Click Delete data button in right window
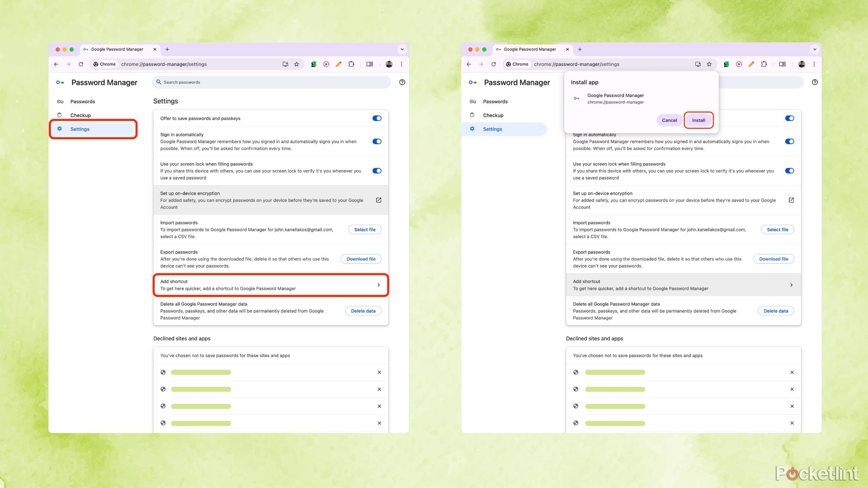The width and height of the screenshot is (868, 488). [x=776, y=311]
